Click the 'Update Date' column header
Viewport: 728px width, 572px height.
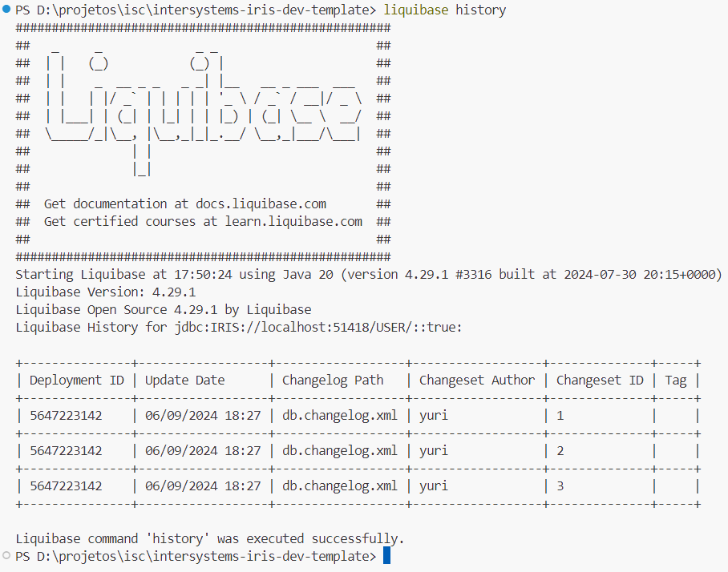pos(184,380)
